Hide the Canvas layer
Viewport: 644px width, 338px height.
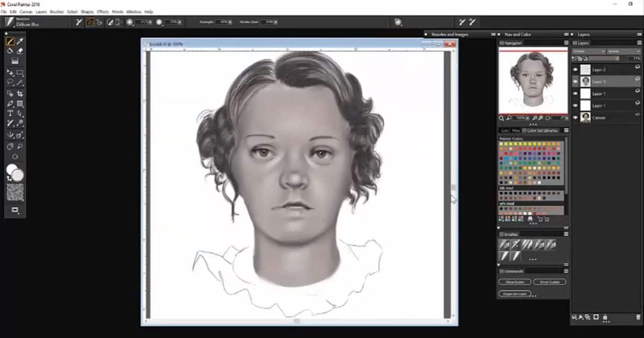575,117
